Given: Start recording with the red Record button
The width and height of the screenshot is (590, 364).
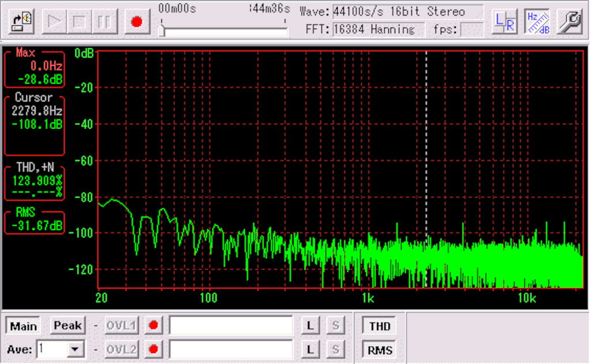Looking at the screenshot, I should click(137, 22).
